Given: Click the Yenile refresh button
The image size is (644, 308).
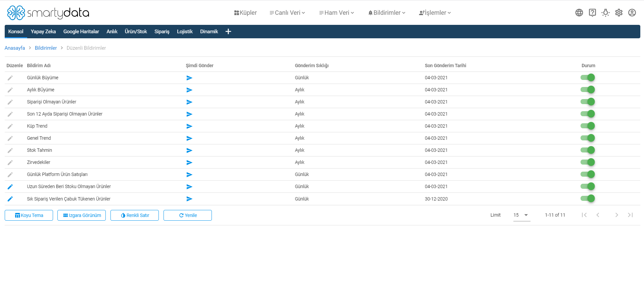Looking at the screenshot, I should (x=188, y=215).
